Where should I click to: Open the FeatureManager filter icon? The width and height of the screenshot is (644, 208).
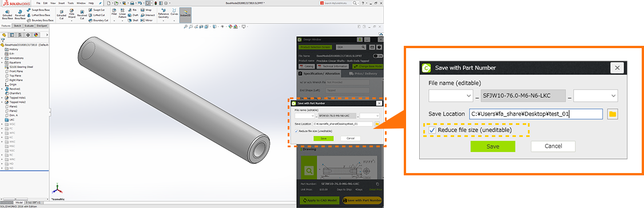point(3,40)
